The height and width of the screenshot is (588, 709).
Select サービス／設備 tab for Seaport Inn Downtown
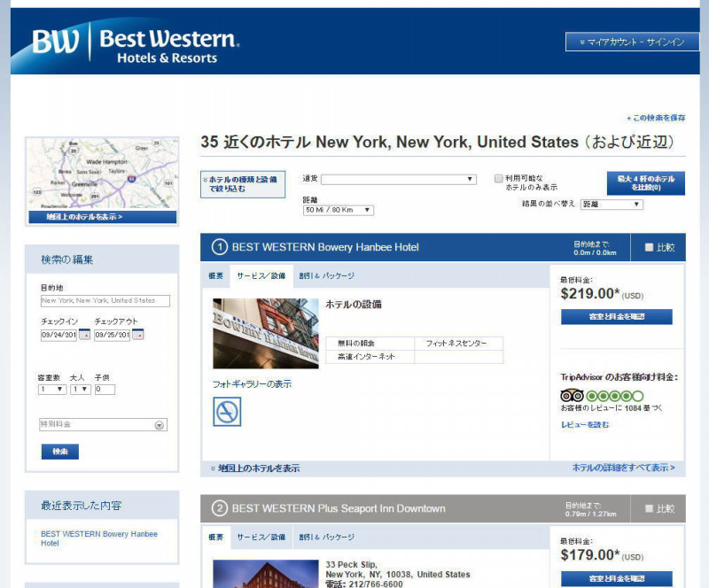pos(261,537)
